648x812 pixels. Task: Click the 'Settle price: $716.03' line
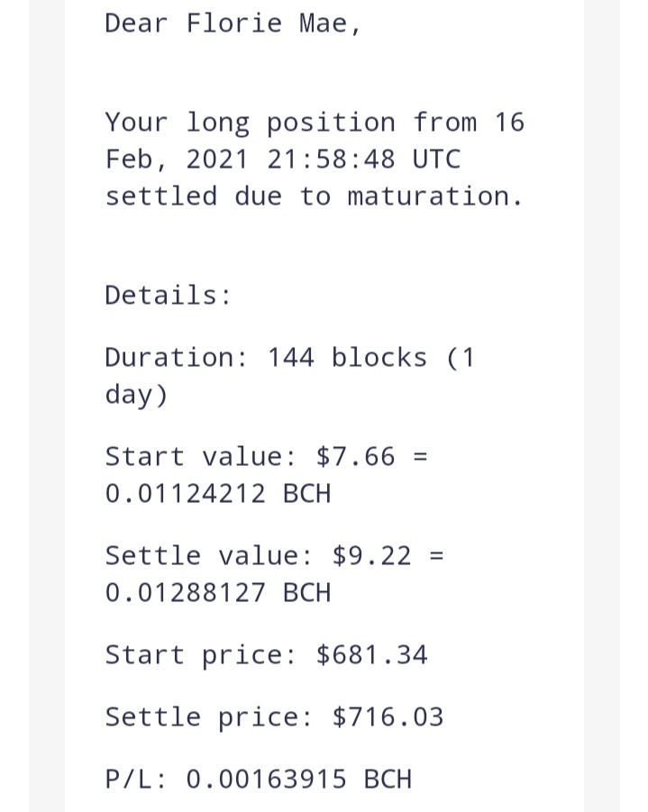tap(275, 717)
